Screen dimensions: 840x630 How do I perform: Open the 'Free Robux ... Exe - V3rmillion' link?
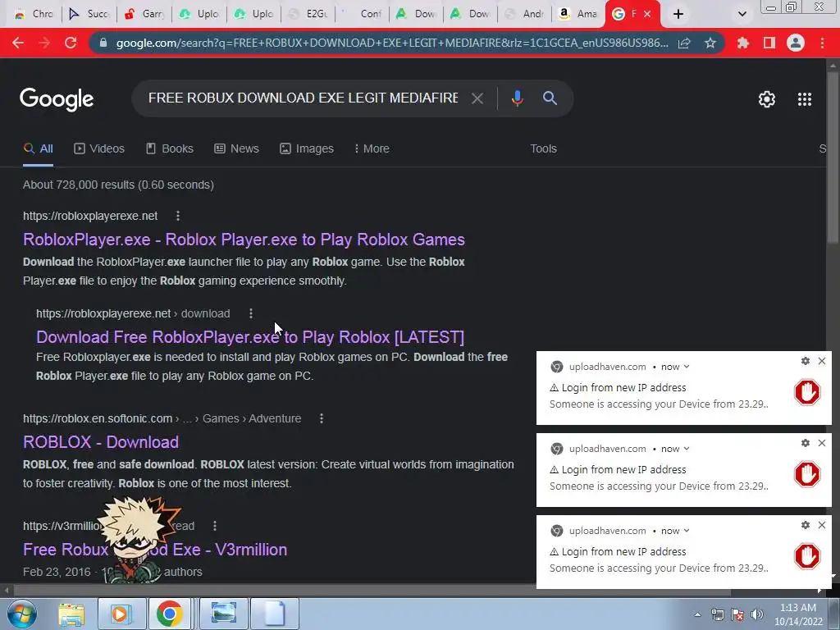click(155, 550)
